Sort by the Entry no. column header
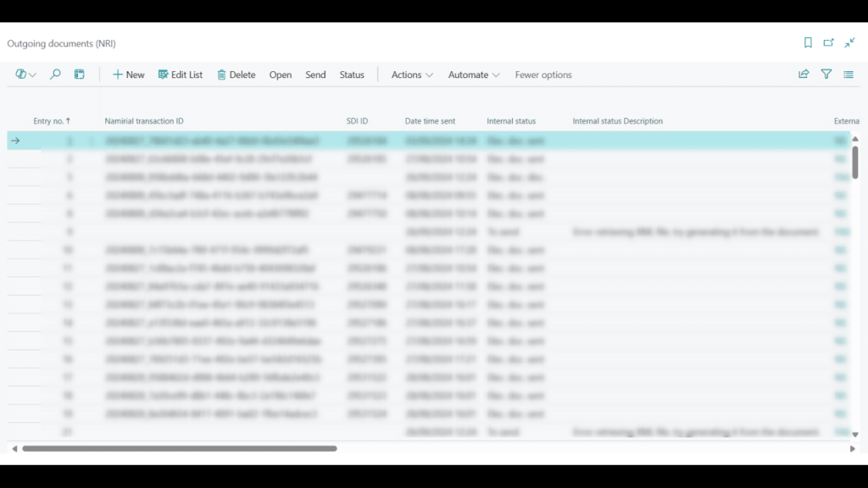 [51, 121]
